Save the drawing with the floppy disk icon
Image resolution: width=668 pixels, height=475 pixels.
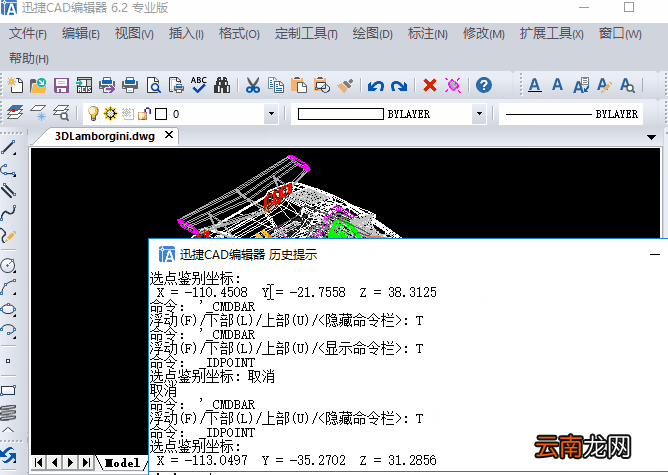coord(61,85)
